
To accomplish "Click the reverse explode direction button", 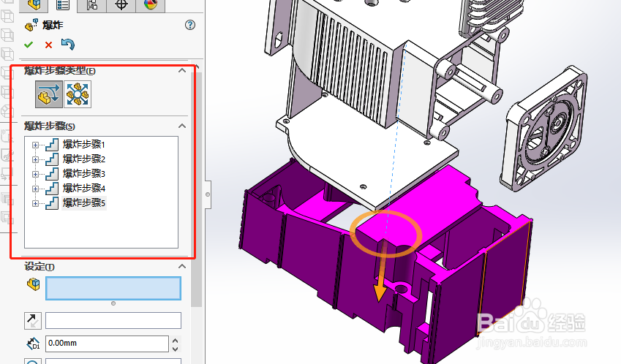I will click(x=33, y=320).
